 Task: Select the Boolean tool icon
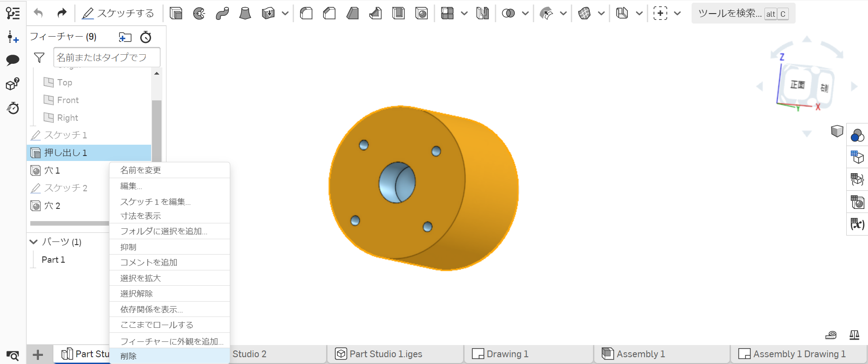click(508, 14)
